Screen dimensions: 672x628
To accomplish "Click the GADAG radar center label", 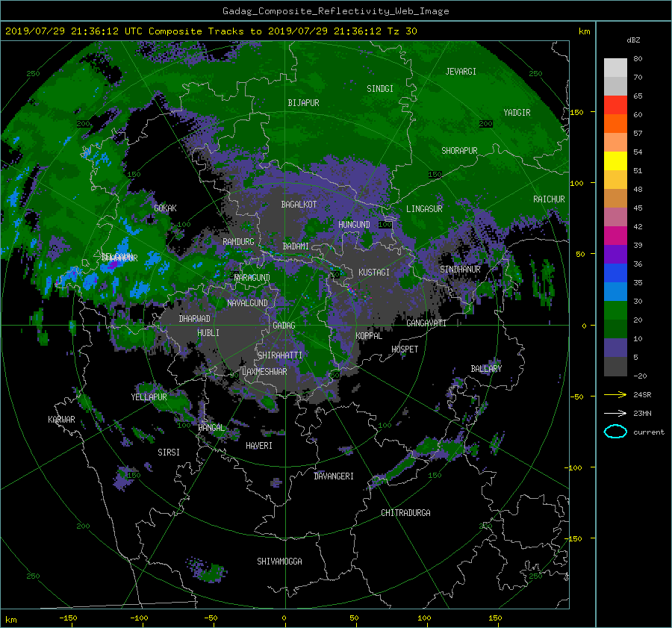I will click(x=284, y=326).
